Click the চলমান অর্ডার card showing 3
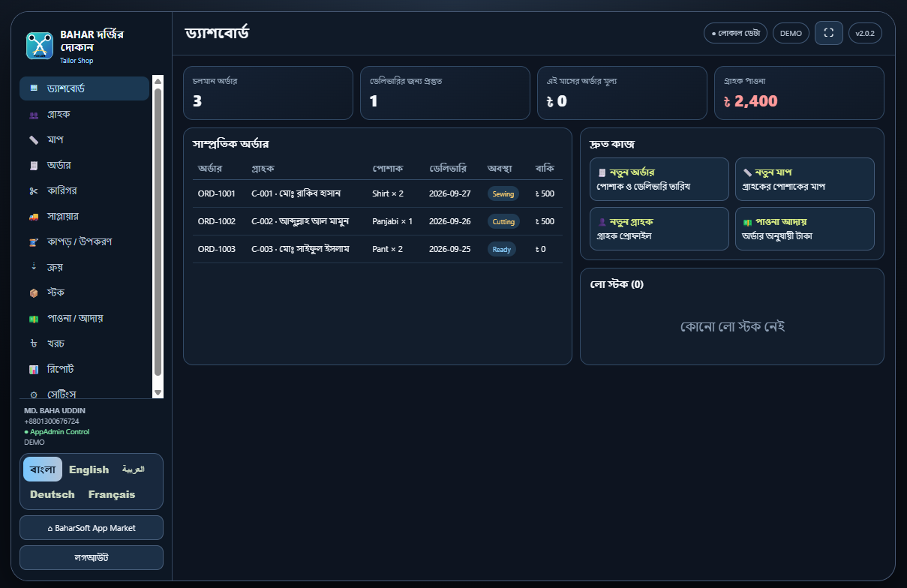 point(268,93)
